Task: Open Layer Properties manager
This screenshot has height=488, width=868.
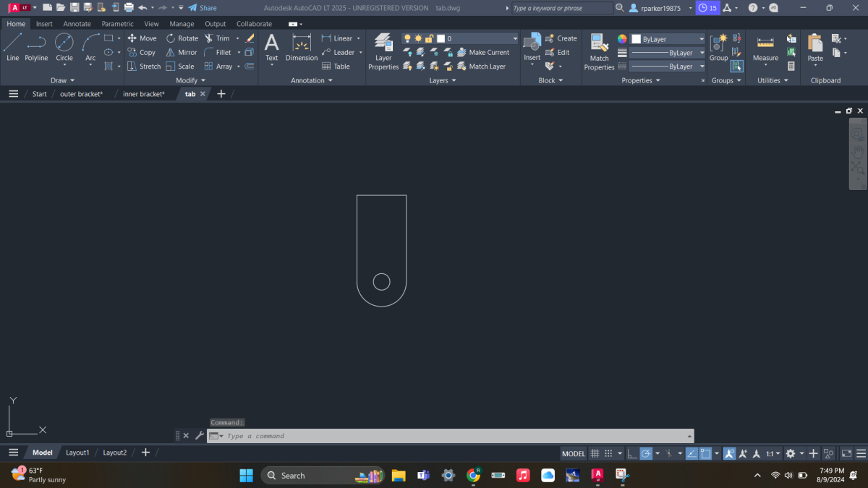Action: 383,51
